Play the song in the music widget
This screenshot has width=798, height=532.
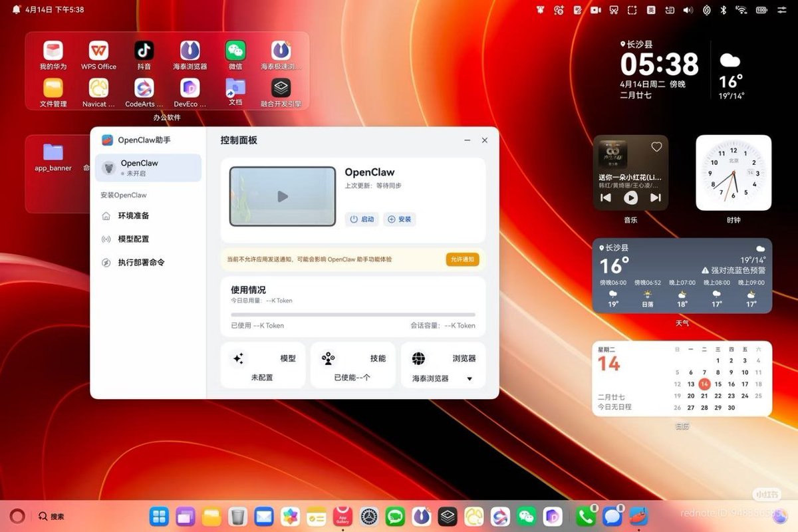[630, 198]
